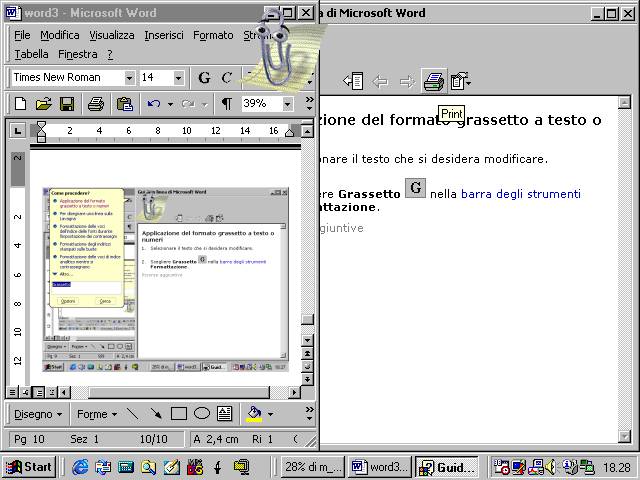This screenshot has width=640, height=480.
Task: Open the Times New Roman font dropdown
Action: (x=129, y=78)
